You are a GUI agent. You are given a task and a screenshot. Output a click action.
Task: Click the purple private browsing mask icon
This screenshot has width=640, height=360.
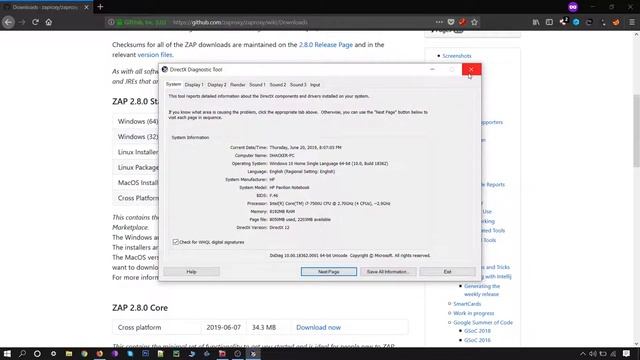tap(573, 7)
